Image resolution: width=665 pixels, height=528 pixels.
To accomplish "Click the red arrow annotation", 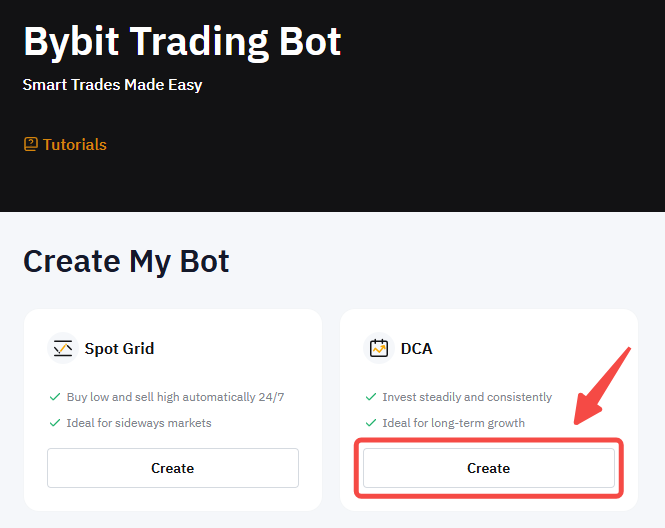I will coord(601,386).
